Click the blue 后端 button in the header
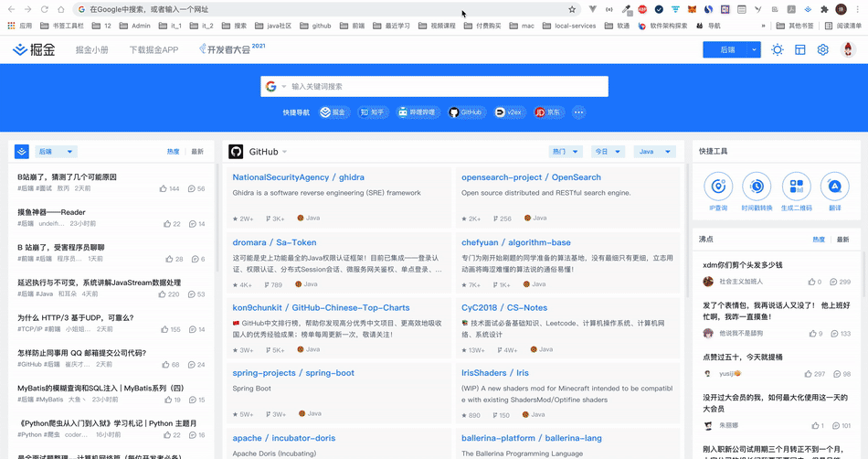868x459 pixels. [725, 49]
